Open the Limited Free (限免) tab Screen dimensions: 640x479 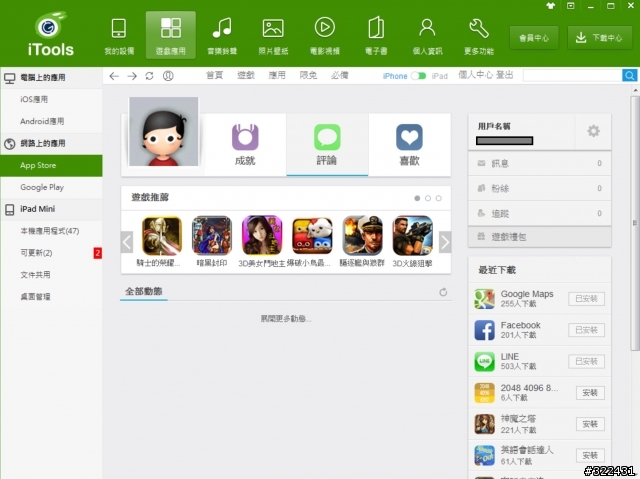[308, 75]
